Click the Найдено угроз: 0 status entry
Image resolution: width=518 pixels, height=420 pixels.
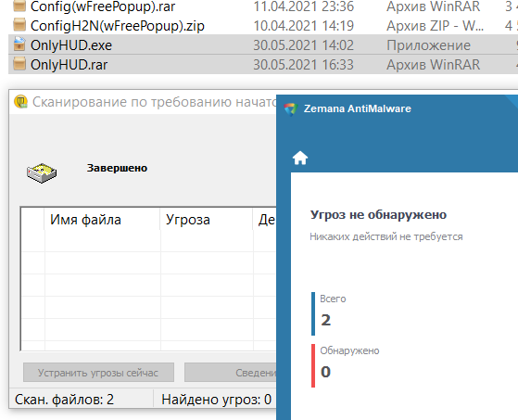click(x=217, y=400)
